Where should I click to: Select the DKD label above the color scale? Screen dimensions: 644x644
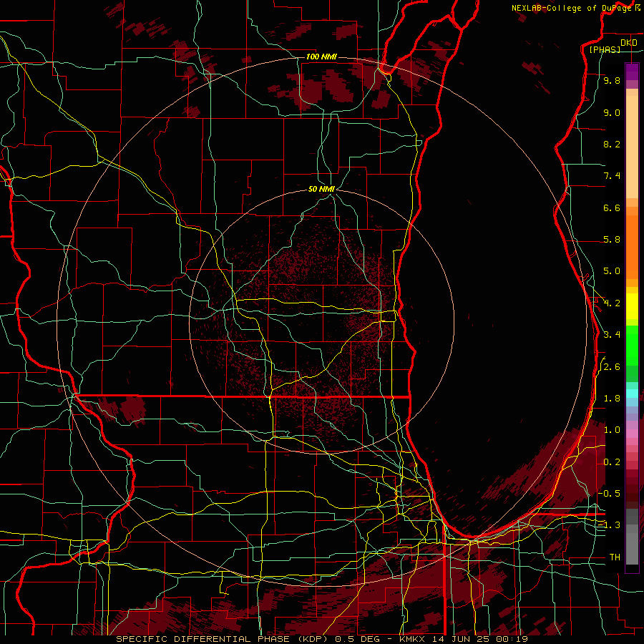(629, 43)
